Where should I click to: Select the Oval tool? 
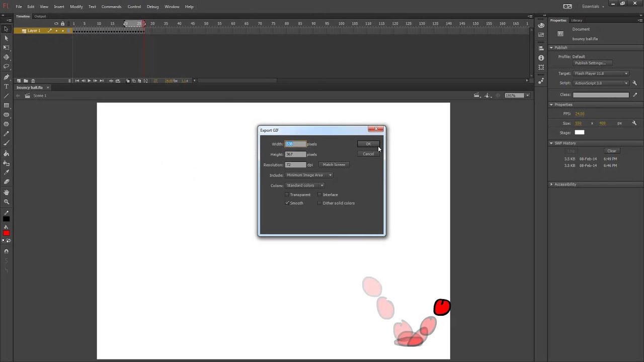point(7,115)
